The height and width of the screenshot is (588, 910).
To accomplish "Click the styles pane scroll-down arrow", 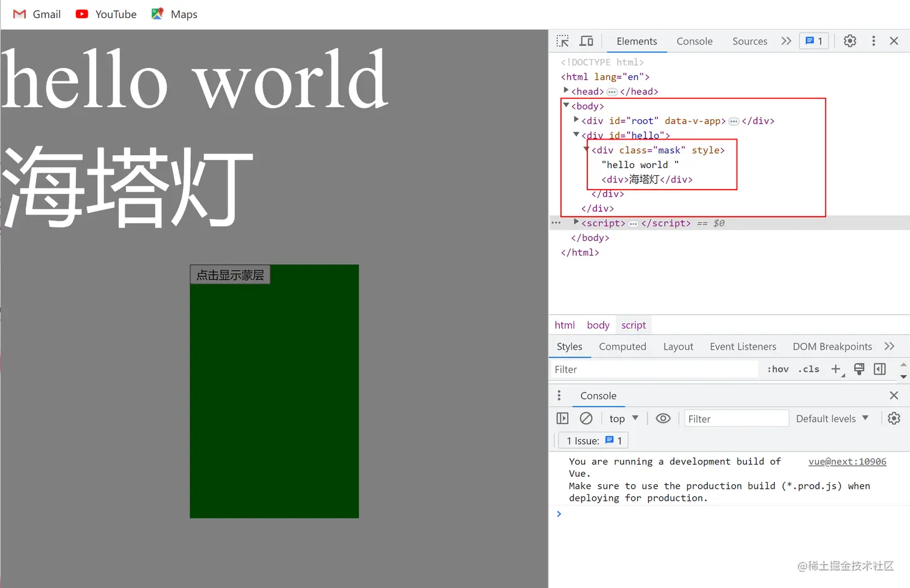I will [x=903, y=376].
